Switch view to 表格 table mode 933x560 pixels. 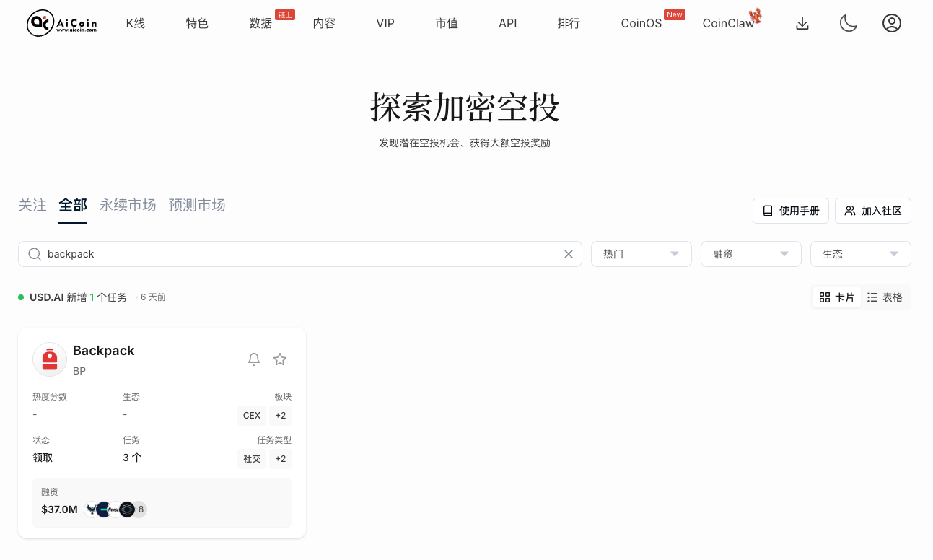tap(885, 297)
